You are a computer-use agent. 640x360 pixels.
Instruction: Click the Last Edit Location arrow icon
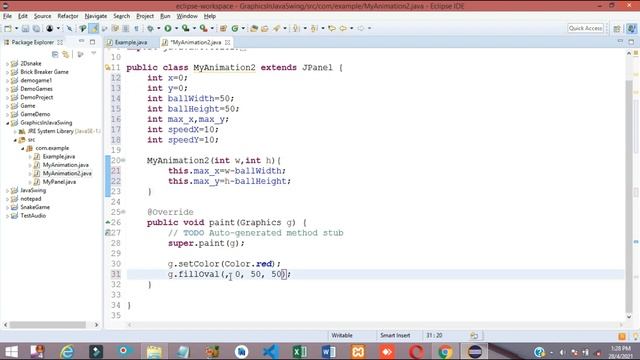coord(332,28)
